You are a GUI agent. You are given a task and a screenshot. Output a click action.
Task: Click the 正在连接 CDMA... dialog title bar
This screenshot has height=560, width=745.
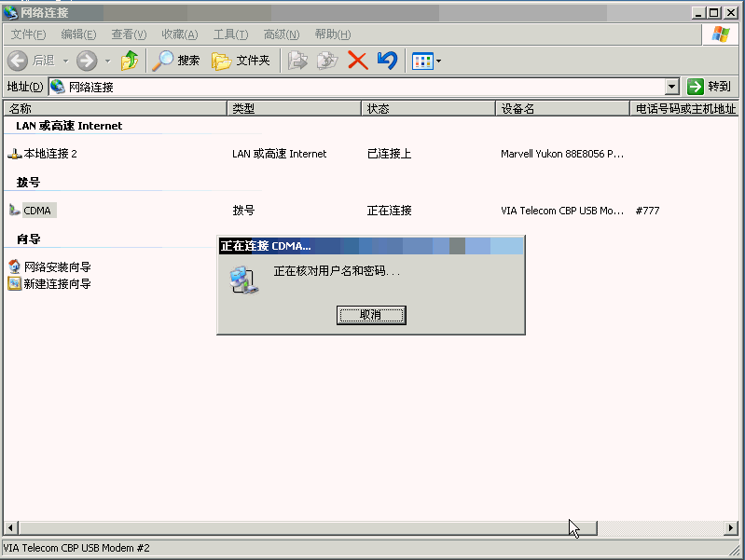point(371,246)
